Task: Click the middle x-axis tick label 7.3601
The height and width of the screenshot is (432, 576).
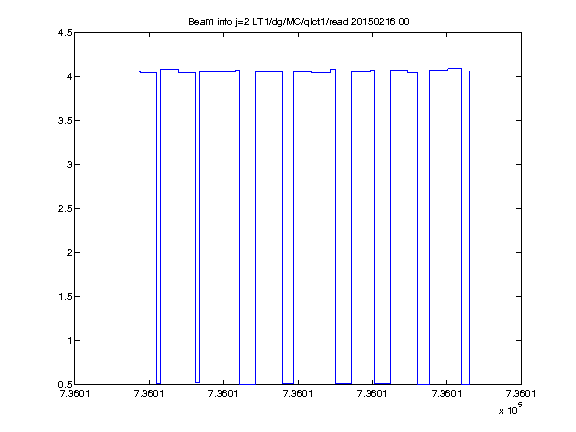Action: (x=298, y=394)
